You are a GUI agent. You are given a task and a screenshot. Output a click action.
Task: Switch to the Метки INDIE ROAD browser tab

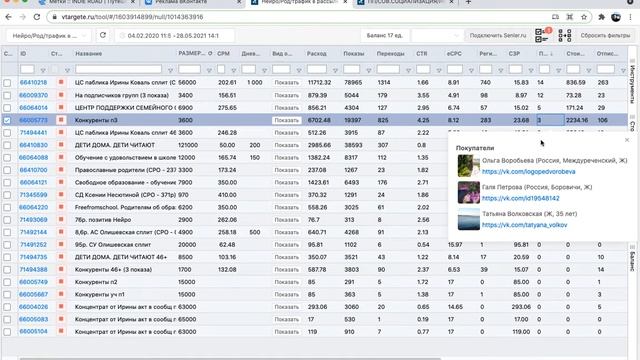tap(87, 2)
